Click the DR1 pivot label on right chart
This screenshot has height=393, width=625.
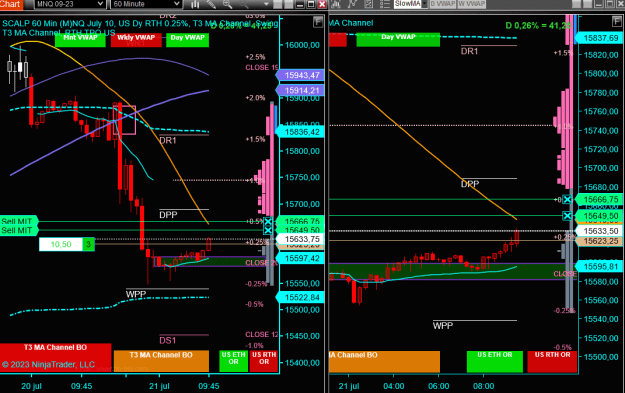coord(470,51)
